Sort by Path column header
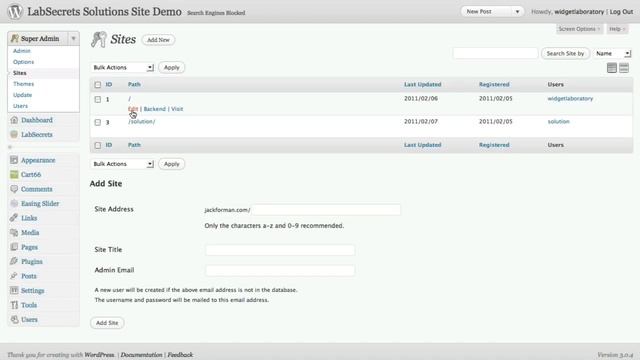 (134, 84)
